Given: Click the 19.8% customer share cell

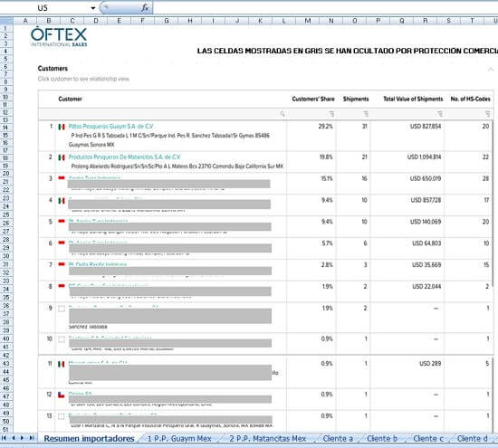Looking at the screenshot, I should pyautogui.click(x=326, y=157).
